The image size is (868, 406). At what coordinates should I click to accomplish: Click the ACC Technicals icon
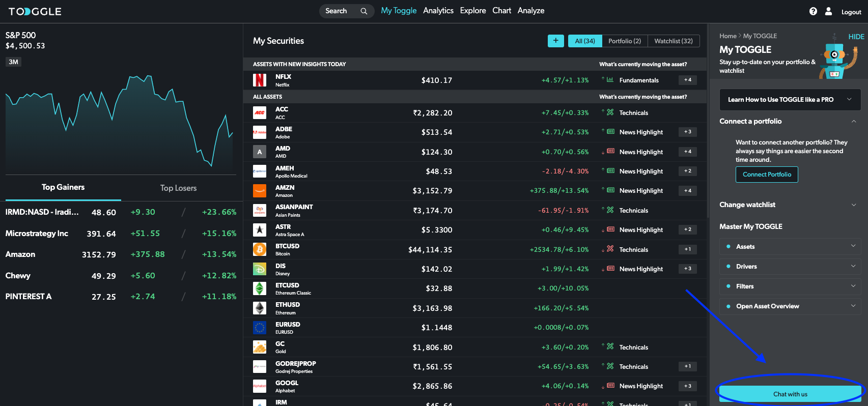[x=610, y=112]
